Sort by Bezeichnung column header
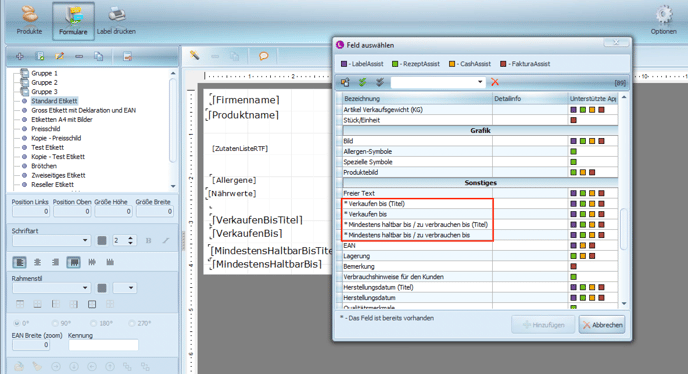688x374 pixels. click(417, 99)
